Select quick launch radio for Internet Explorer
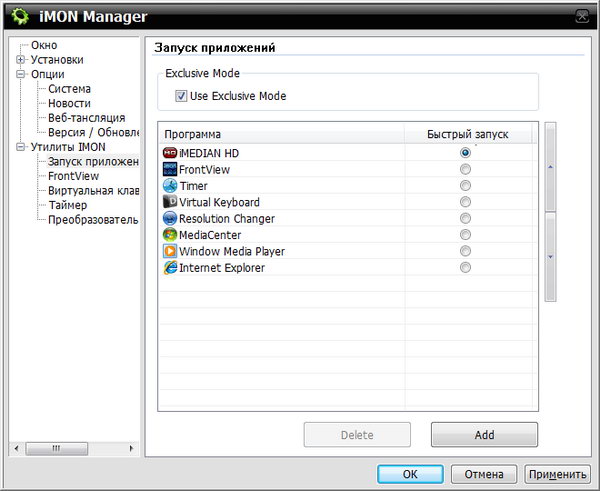The height and width of the screenshot is (491, 600). tap(465, 268)
